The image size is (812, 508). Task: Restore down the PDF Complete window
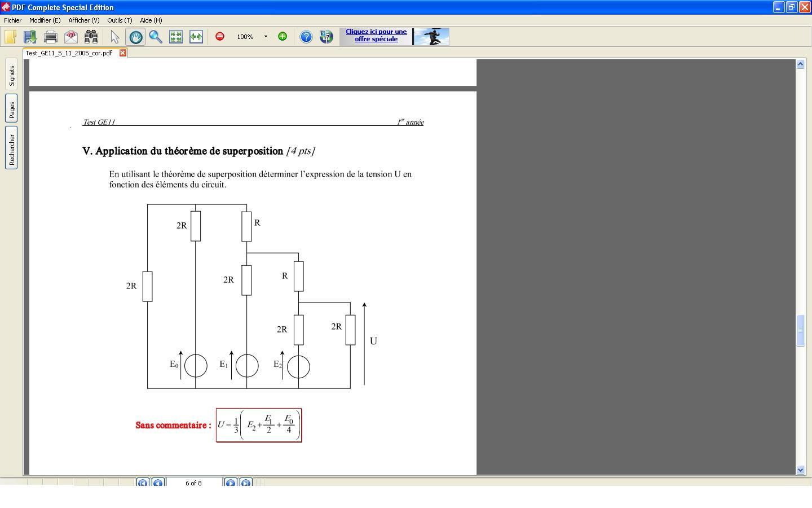tap(792, 7)
